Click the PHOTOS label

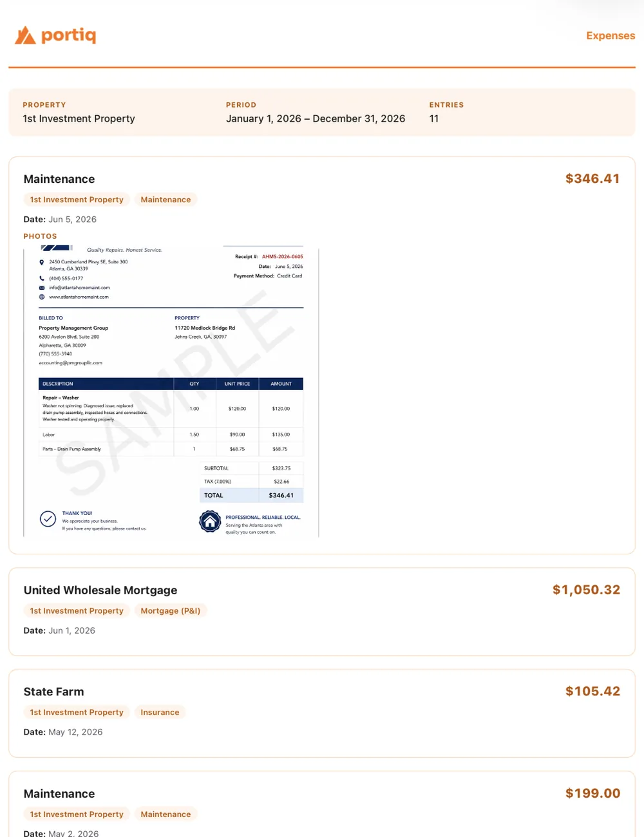pyautogui.click(x=40, y=236)
